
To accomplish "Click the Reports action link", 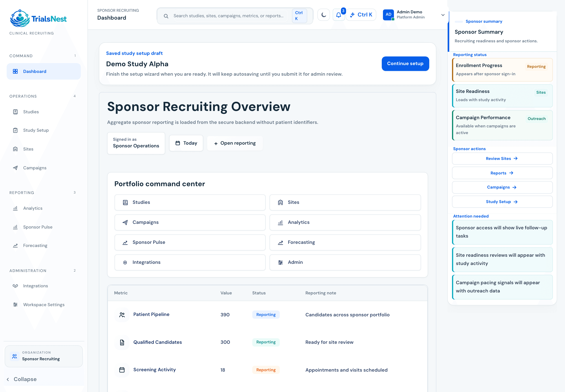I will (502, 173).
